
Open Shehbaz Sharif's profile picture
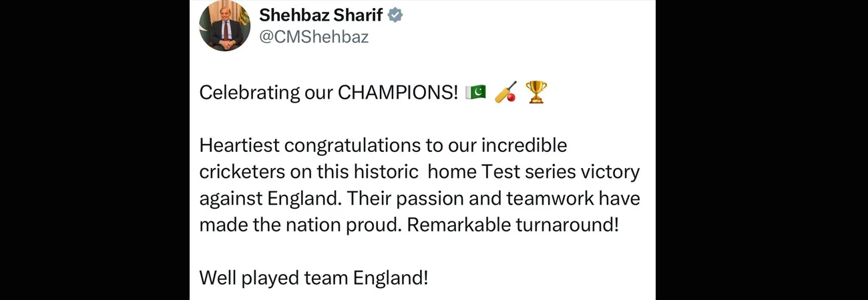tap(224, 27)
